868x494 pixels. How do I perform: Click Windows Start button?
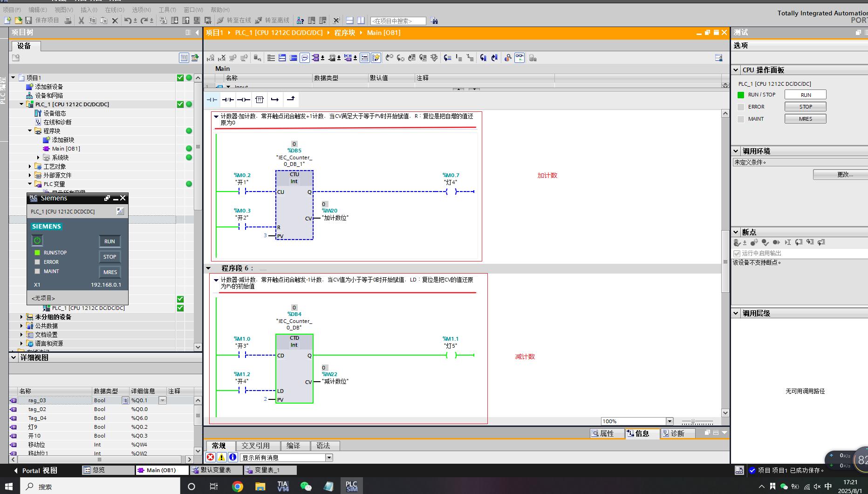[x=9, y=487]
